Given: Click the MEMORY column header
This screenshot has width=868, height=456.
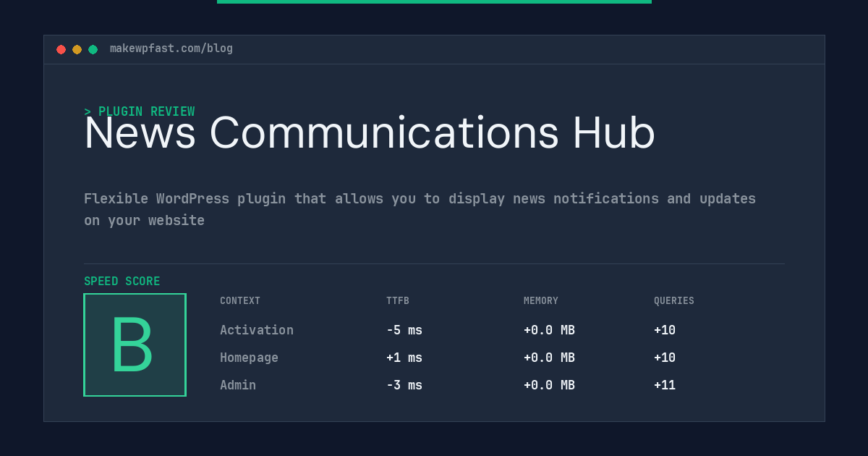Looking at the screenshot, I should click(x=541, y=301).
